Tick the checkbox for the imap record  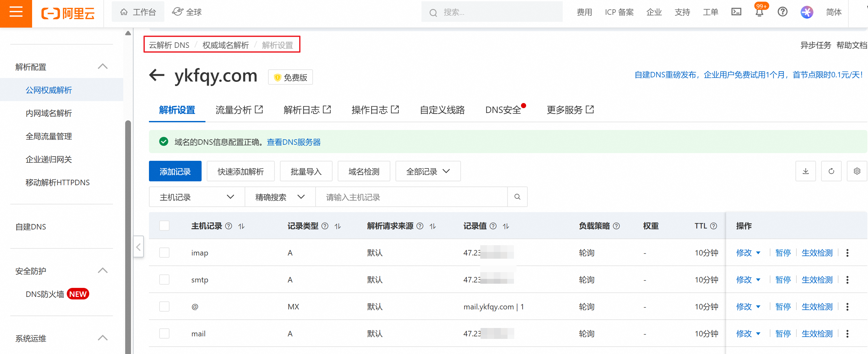pos(164,253)
